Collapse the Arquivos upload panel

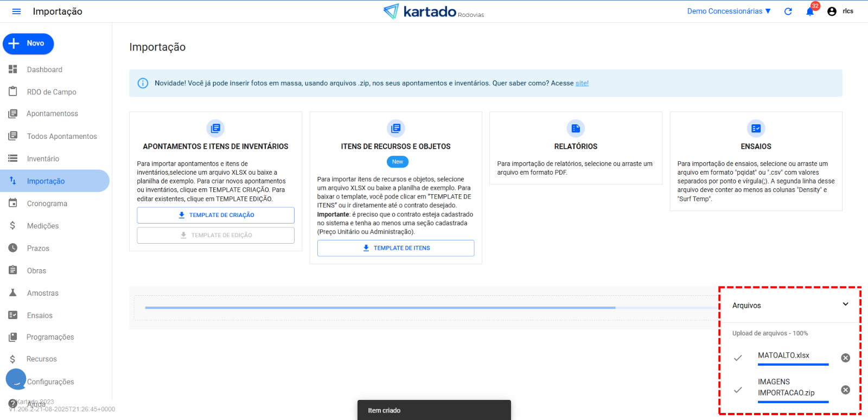845,304
